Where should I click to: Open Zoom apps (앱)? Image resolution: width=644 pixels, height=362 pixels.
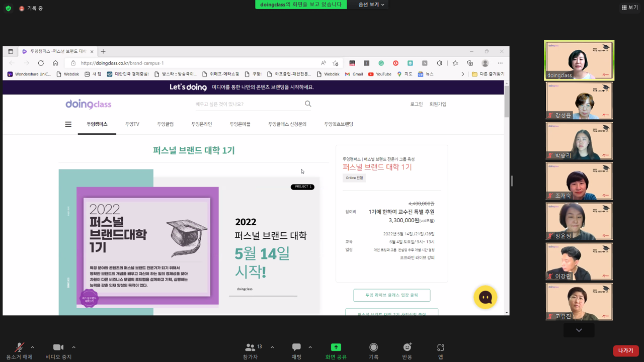(x=440, y=350)
